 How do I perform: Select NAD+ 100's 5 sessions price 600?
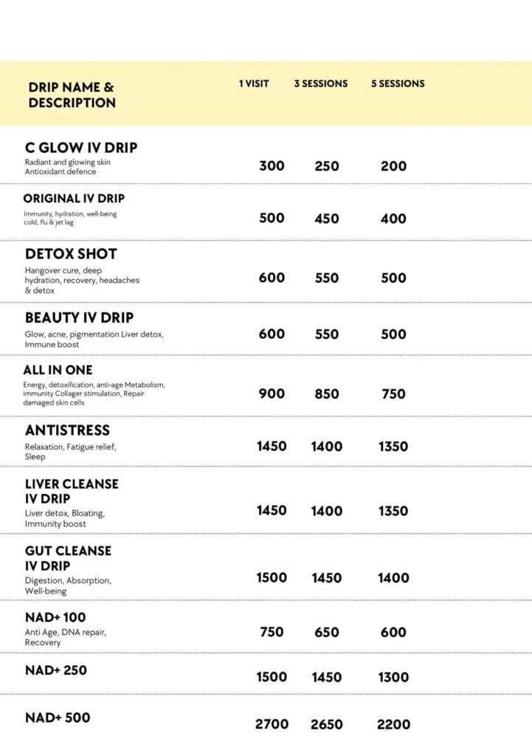click(x=393, y=633)
